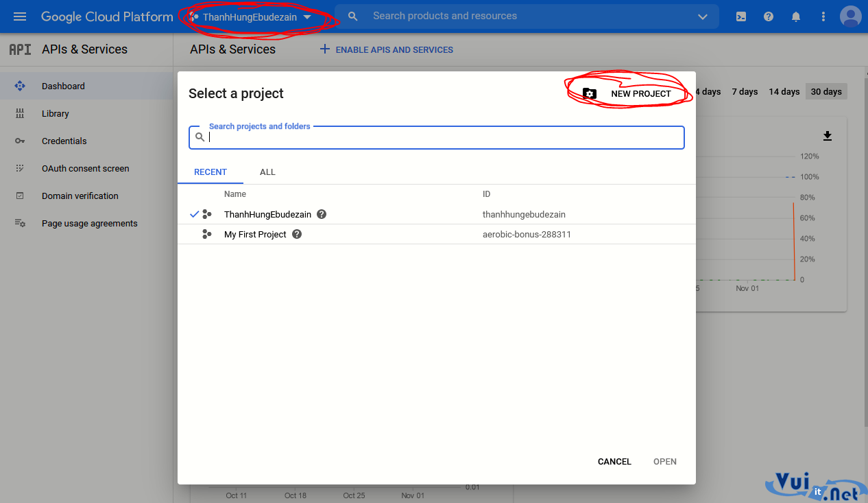Click the aerobic-bonus-288311 project ID
The width and height of the screenshot is (868, 503).
[527, 234]
